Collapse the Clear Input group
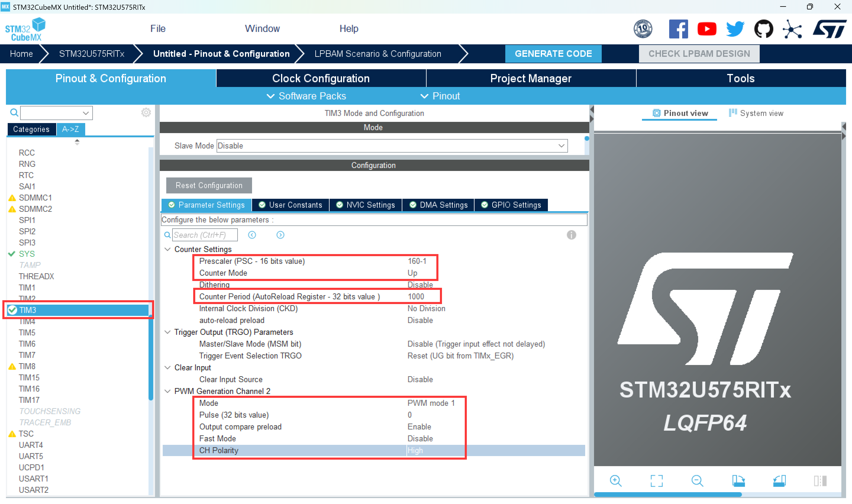852x504 pixels. 167,367
